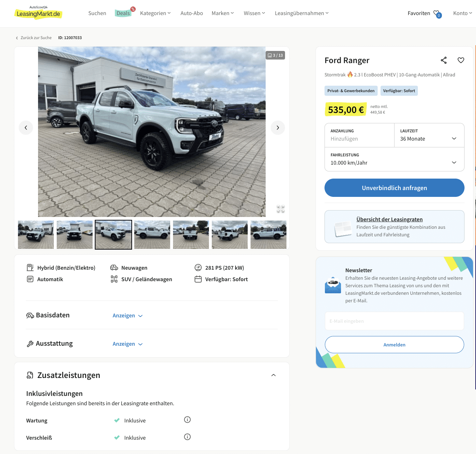Select the first thumbnail in the gallery strip
Viewport: 476px width, 454px height.
[x=36, y=235]
